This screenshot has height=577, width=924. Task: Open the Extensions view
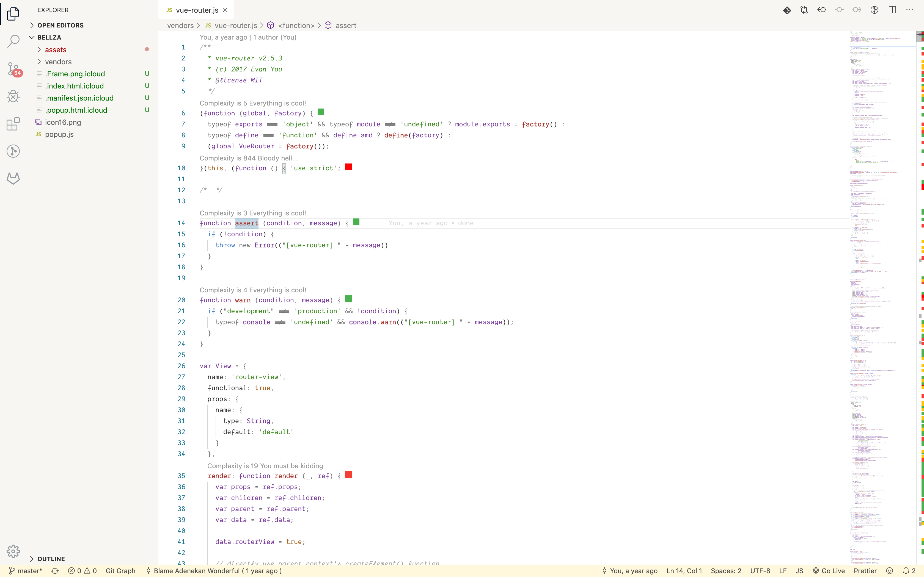pyautogui.click(x=13, y=124)
